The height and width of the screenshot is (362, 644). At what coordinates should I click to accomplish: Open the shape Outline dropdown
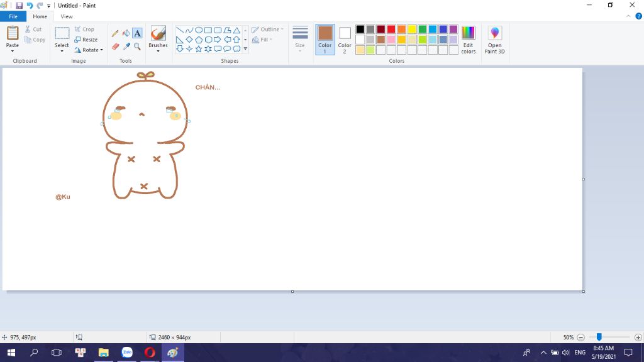click(267, 29)
